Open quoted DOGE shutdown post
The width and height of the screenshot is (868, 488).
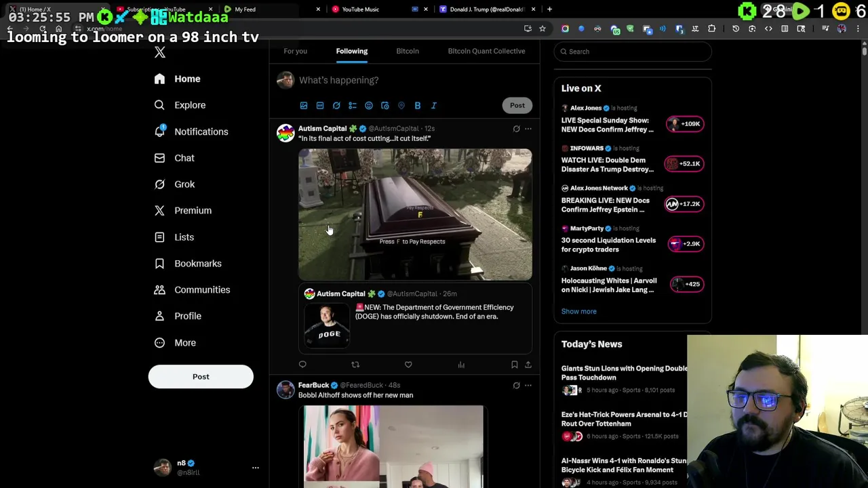point(415,319)
